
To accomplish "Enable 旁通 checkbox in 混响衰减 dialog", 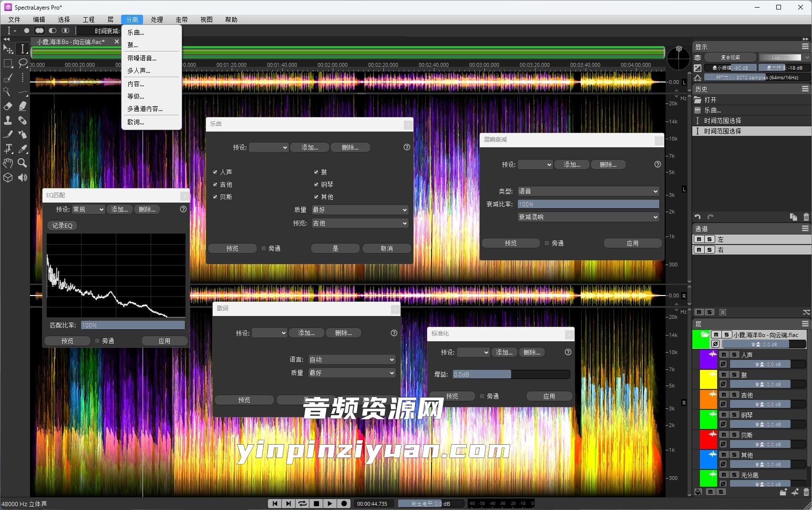I will [547, 243].
